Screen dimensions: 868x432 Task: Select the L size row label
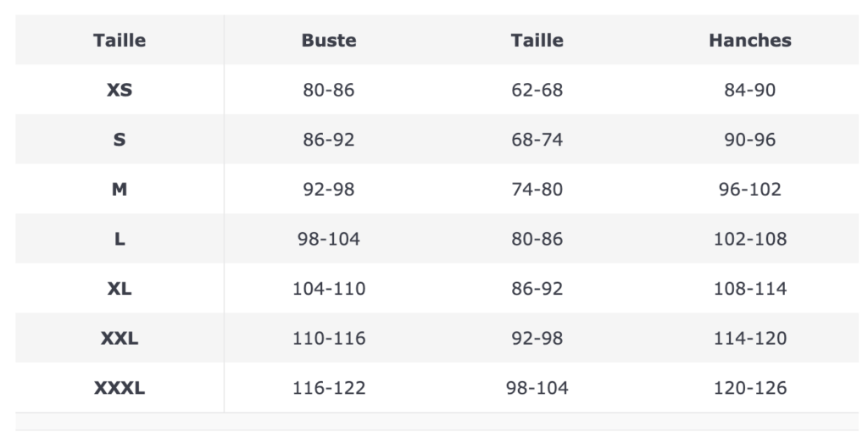tap(120, 239)
